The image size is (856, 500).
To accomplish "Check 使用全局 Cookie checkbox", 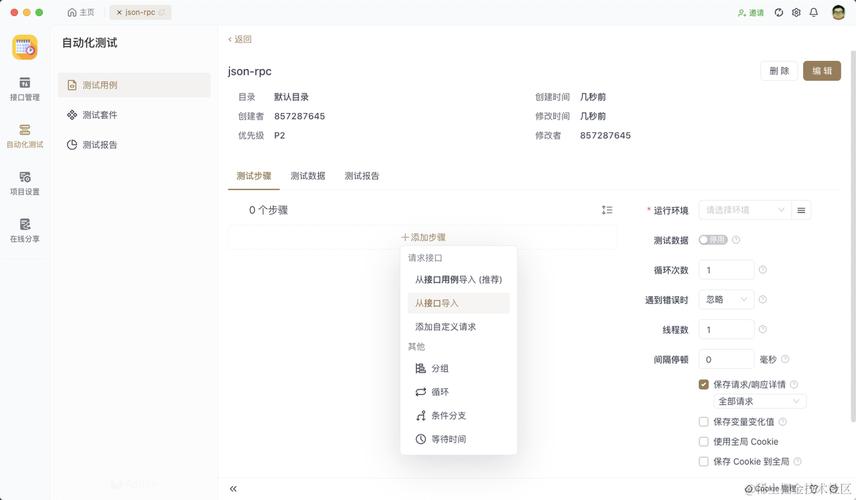I will [704, 442].
